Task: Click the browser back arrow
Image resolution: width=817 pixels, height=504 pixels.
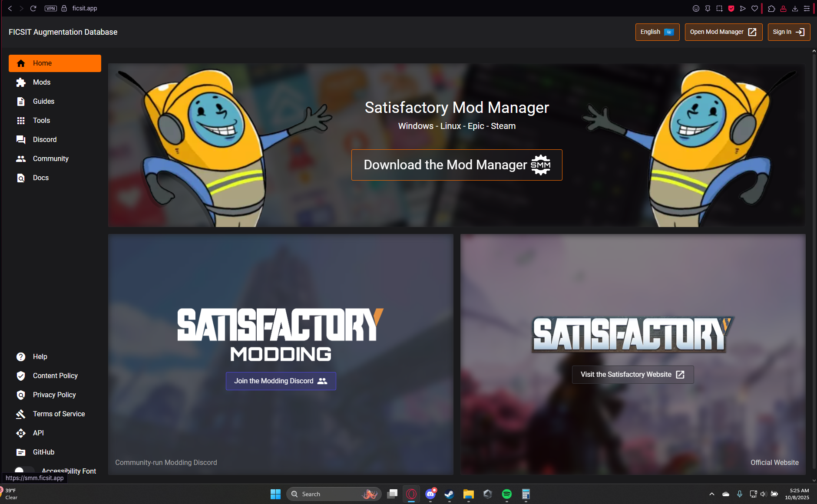Action: (x=10, y=8)
